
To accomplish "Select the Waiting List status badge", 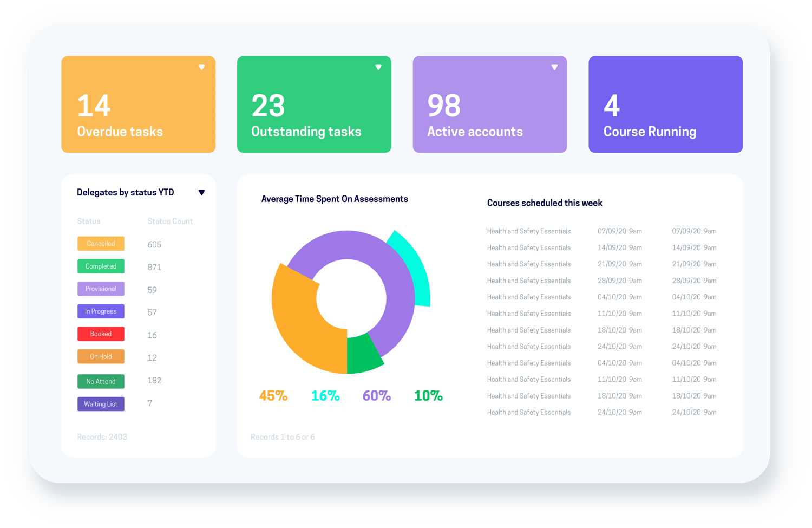I will pos(101,405).
